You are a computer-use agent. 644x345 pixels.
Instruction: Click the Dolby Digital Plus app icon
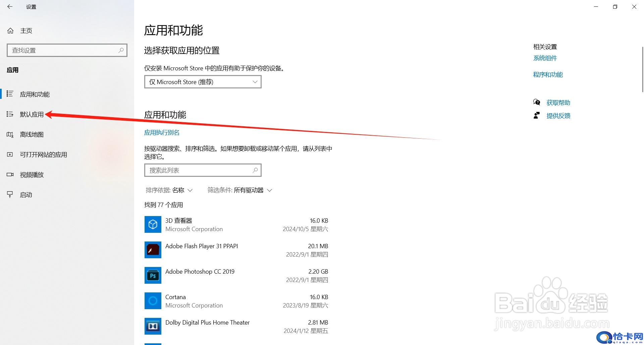(153, 326)
